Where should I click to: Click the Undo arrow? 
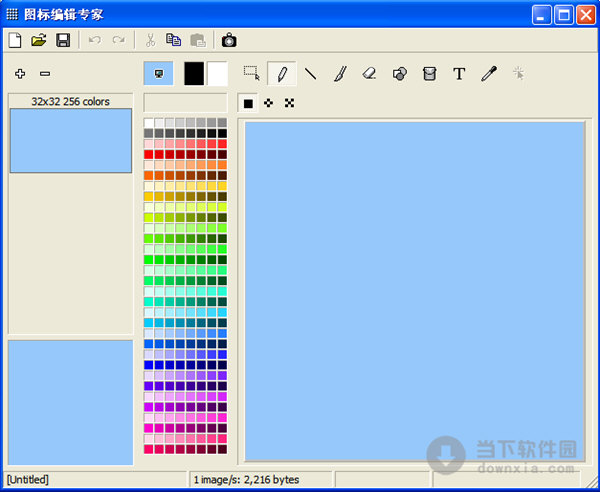tap(95, 40)
